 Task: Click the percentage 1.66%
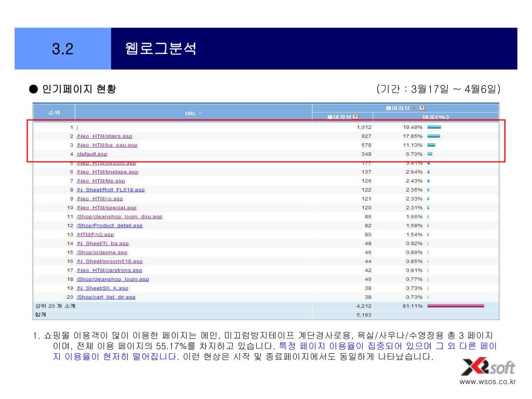coord(414,217)
